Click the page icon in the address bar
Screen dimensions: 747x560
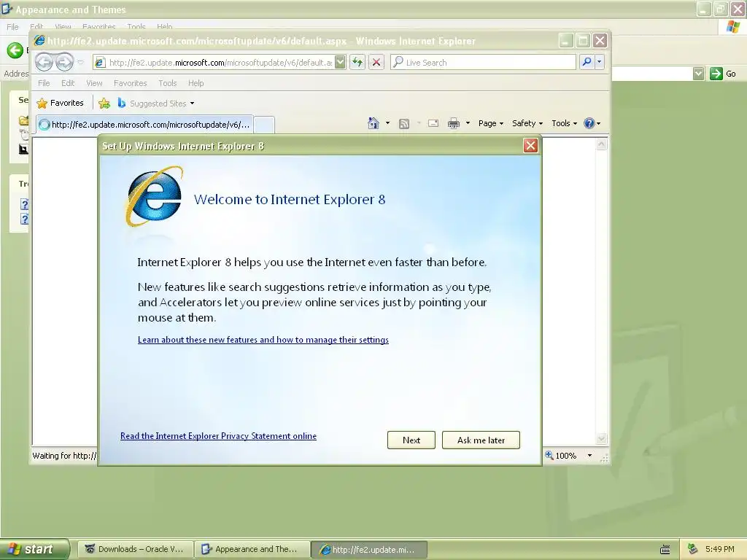click(100, 63)
